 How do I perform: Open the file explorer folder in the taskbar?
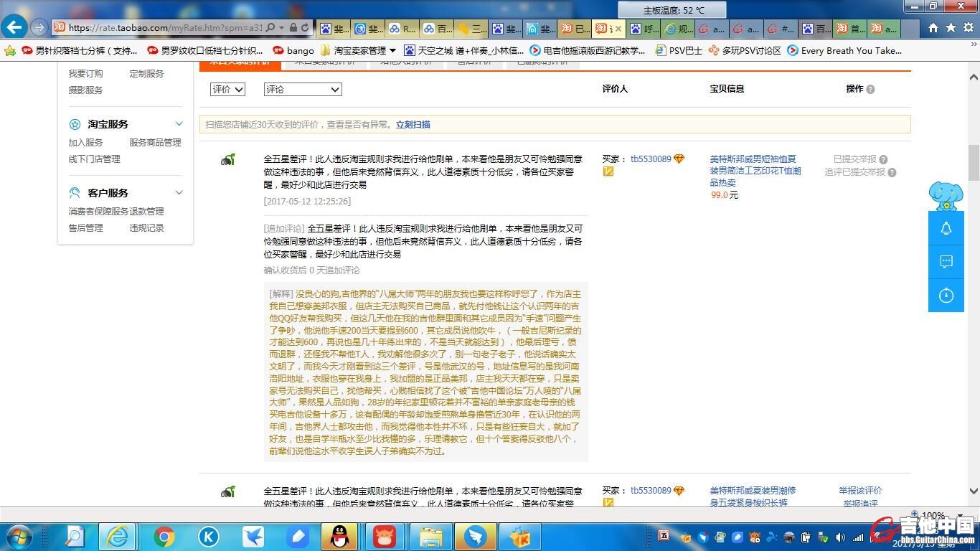430,536
